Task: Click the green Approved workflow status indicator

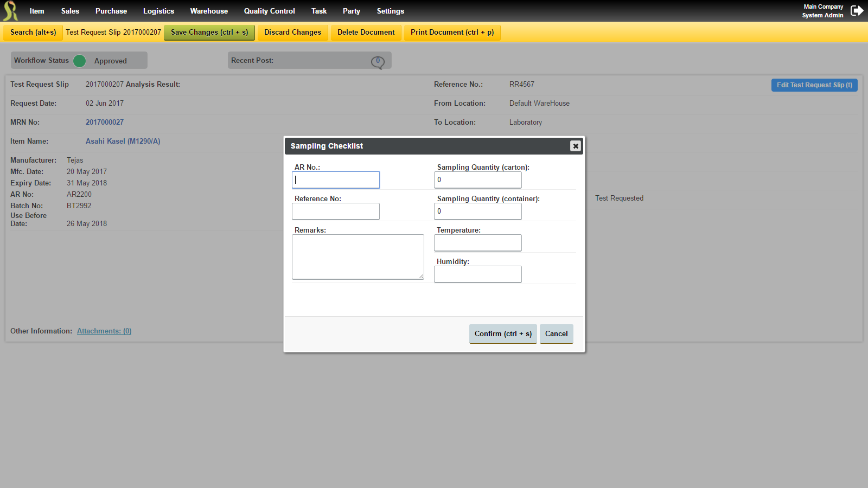Action: [x=79, y=61]
